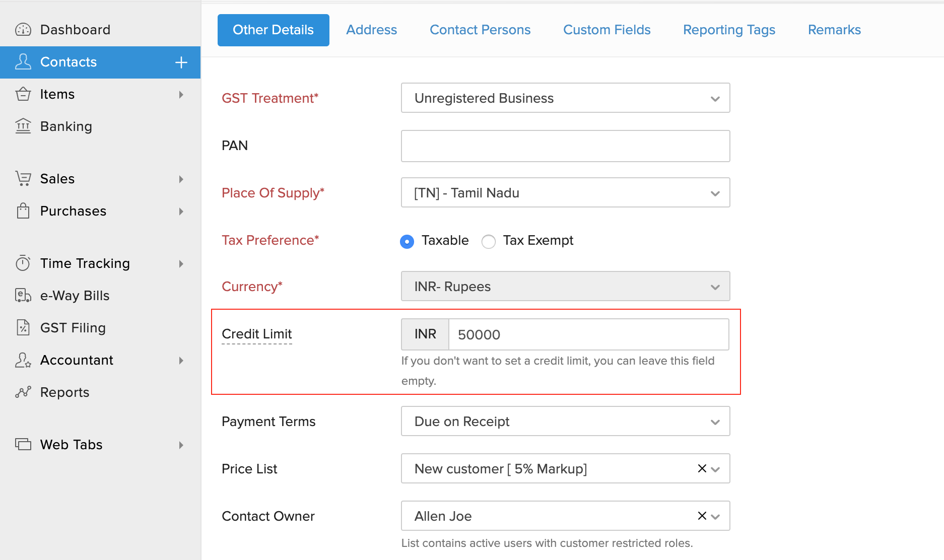Image resolution: width=944 pixels, height=560 pixels.
Task: Clear the selected Contact Owner Allen Joe
Action: pos(701,516)
